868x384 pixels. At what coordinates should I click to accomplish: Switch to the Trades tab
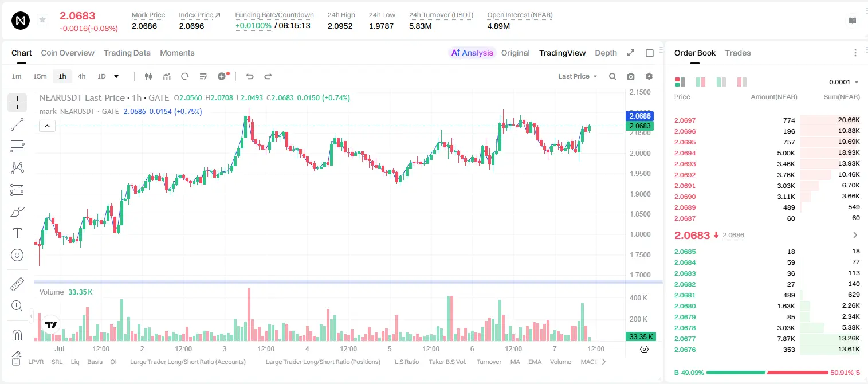pos(737,53)
